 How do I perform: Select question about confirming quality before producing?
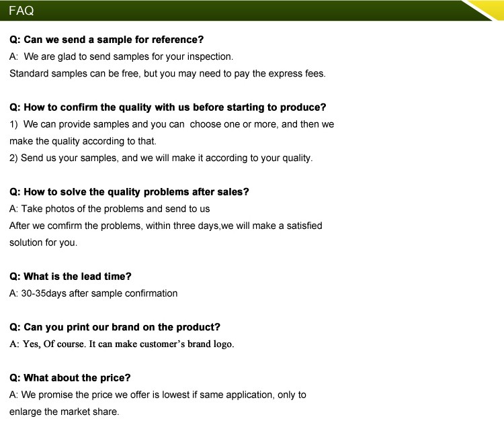(x=168, y=107)
